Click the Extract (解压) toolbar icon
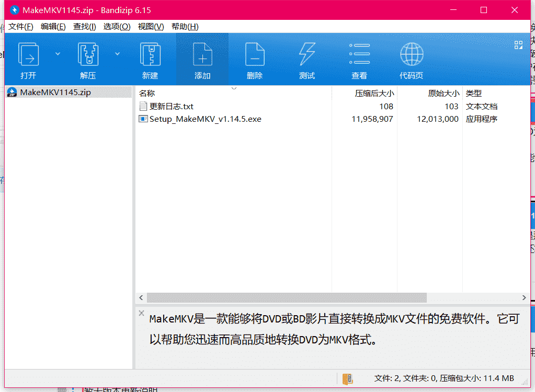Screen dimensions: 535x392 [x=88, y=54]
